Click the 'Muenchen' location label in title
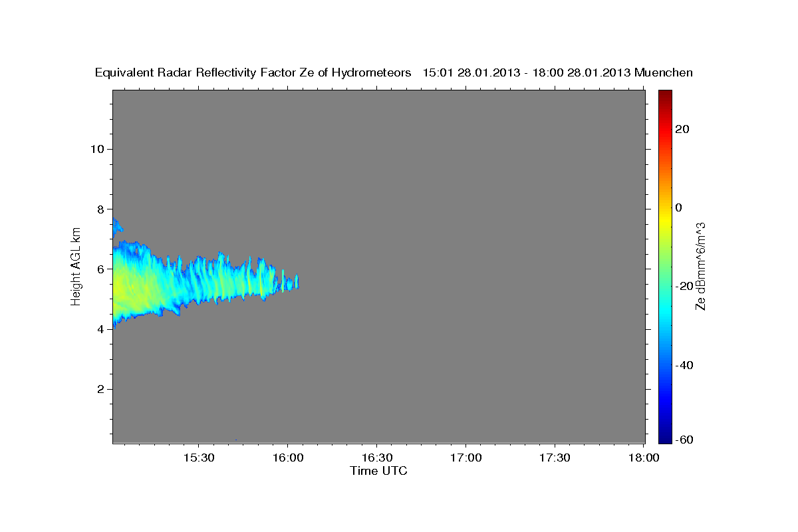The image size is (798, 532). (x=664, y=72)
